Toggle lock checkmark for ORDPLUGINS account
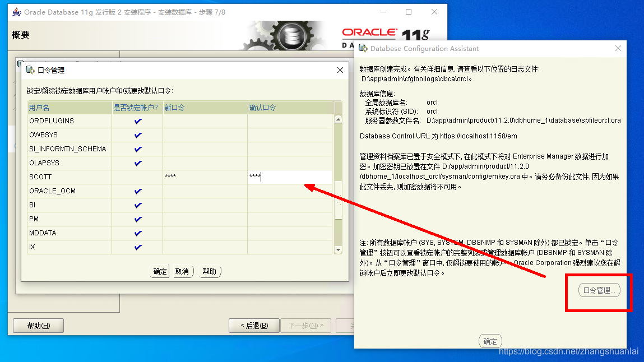This screenshot has width=644, height=362. (x=138, y=121)
